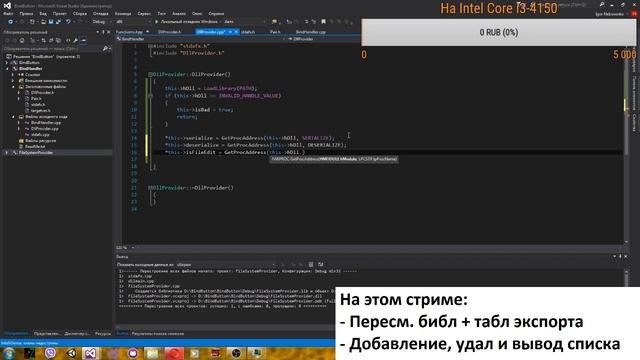Select ReadMe.txt in Solution Explorer

tap(35, 147)
